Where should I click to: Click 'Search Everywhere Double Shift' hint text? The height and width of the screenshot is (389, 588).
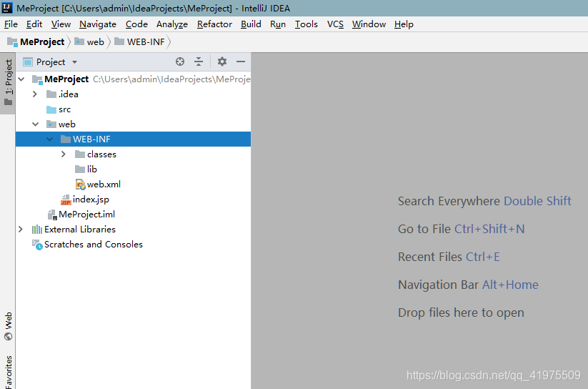click(x=484, y=201)
